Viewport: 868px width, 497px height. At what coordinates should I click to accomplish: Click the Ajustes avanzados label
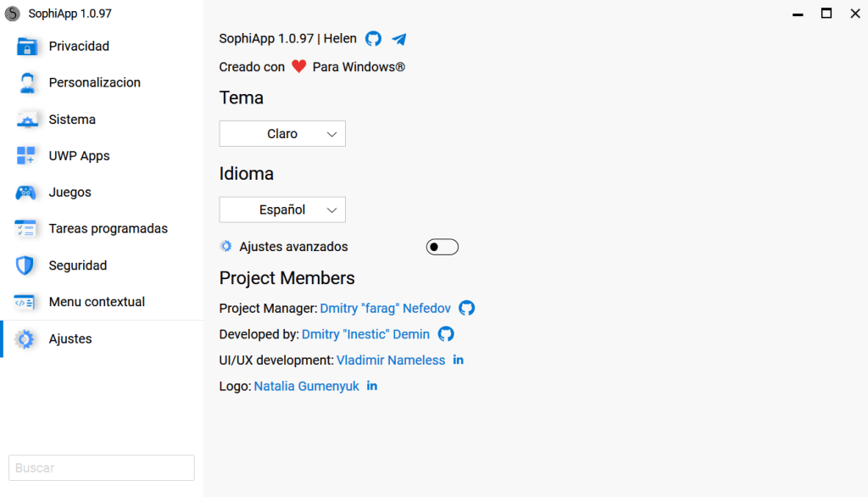pyautogui.click(x=293, y=247)
